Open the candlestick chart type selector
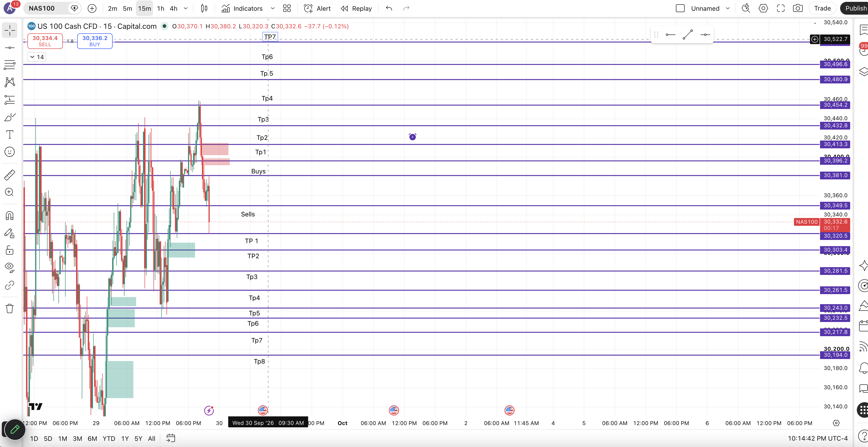Screen dimensions: 868x447 tap(204, 8)
